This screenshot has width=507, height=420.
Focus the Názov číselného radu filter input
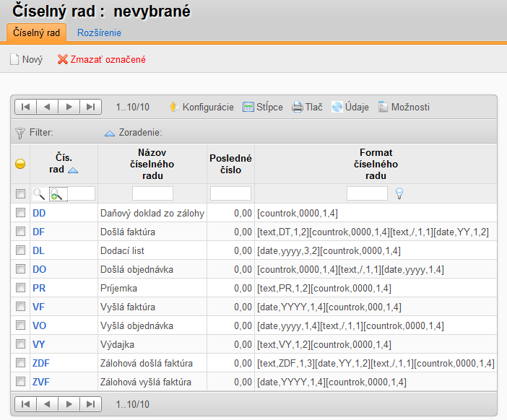coord(152,193)
